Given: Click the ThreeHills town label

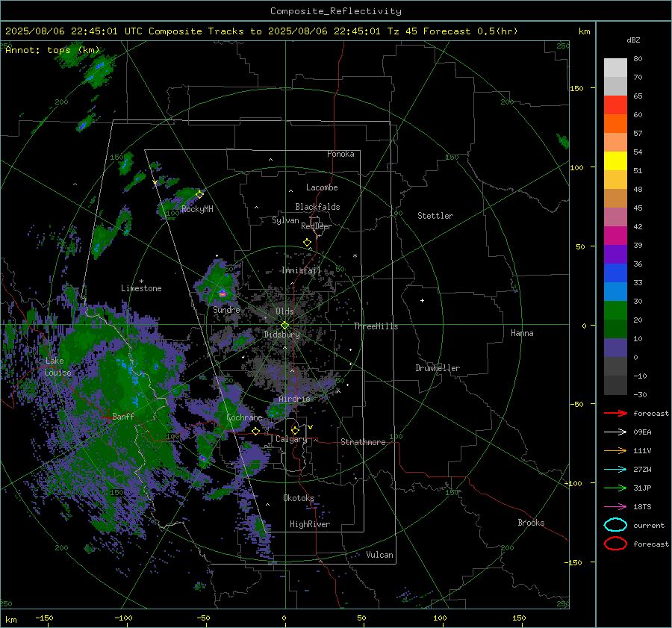Looking at the screenshot, I should click(376, 326).
